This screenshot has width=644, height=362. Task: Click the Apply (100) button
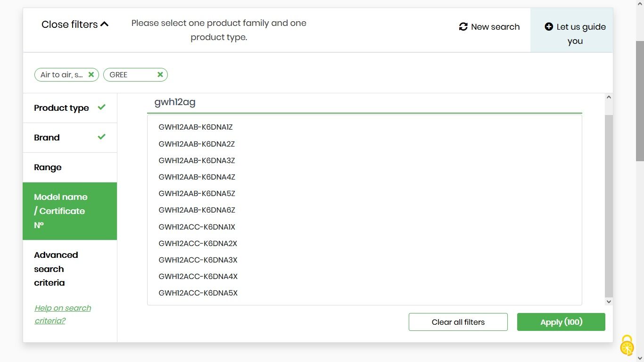tap(561, 322)
